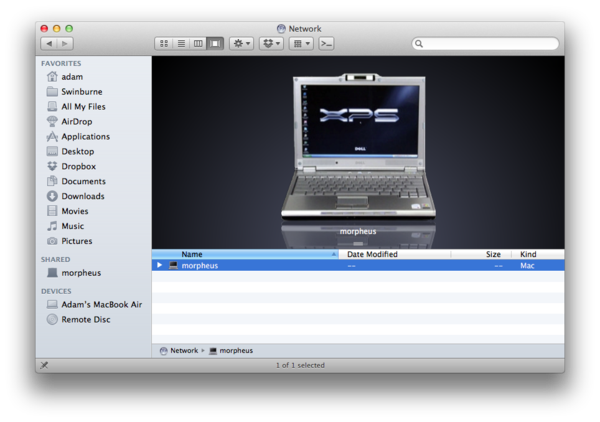Select the morpheus row in the list
Screen dimensions: 600x422
point(358,265)
